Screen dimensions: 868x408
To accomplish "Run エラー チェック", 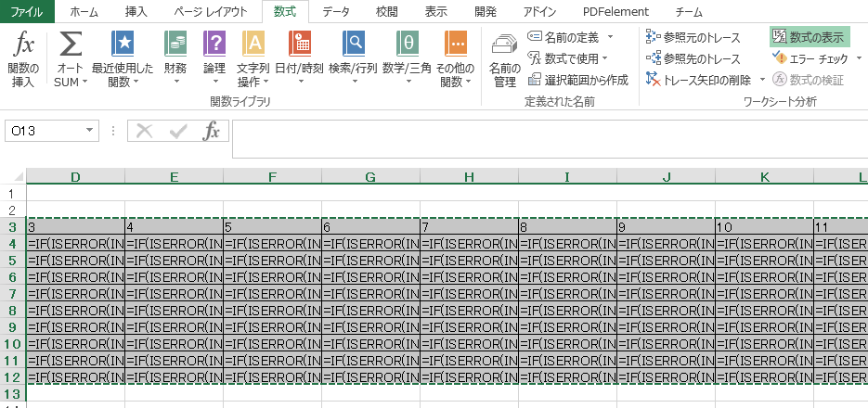I will 810,58.
